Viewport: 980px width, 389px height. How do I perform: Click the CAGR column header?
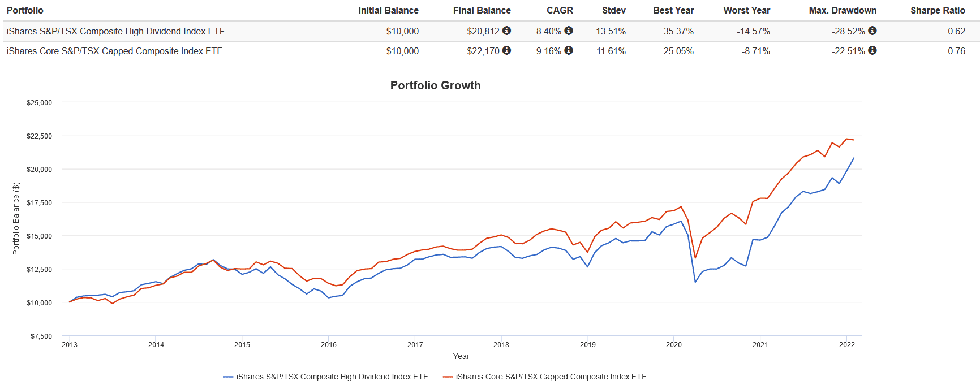560,10
